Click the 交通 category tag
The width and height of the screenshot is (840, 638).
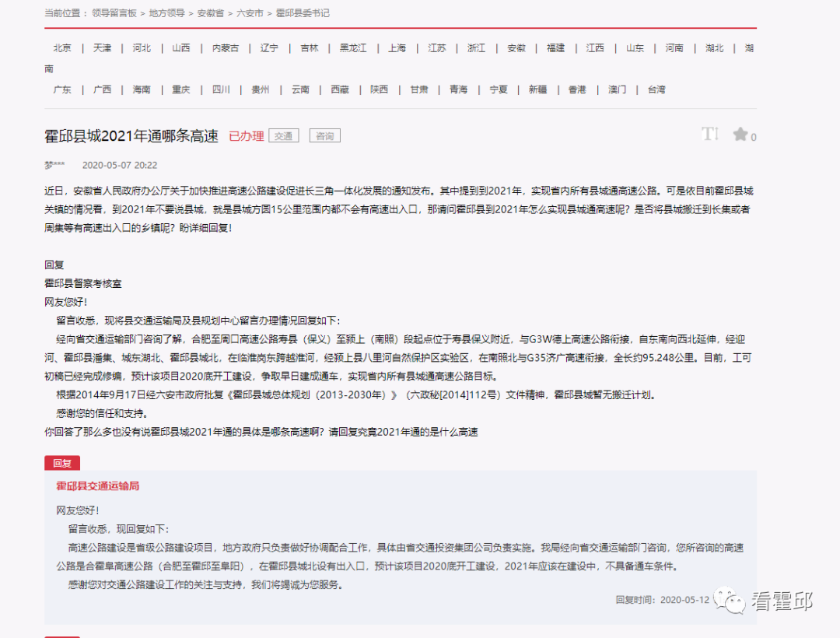coord(283,135)
